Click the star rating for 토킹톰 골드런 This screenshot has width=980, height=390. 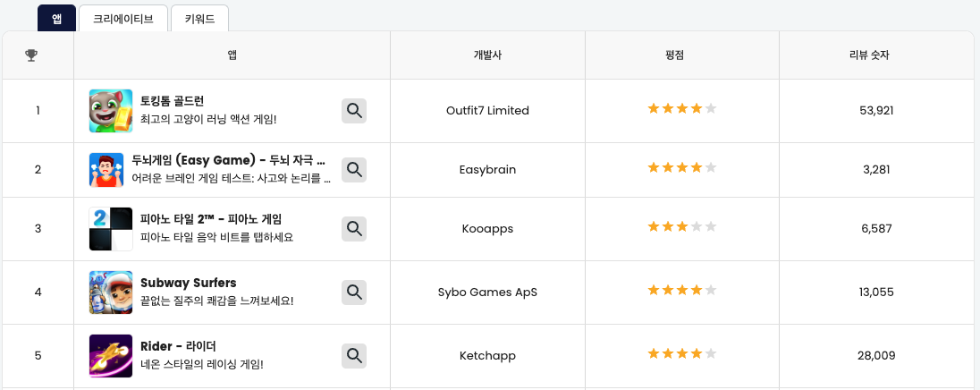tap(682, 109)
